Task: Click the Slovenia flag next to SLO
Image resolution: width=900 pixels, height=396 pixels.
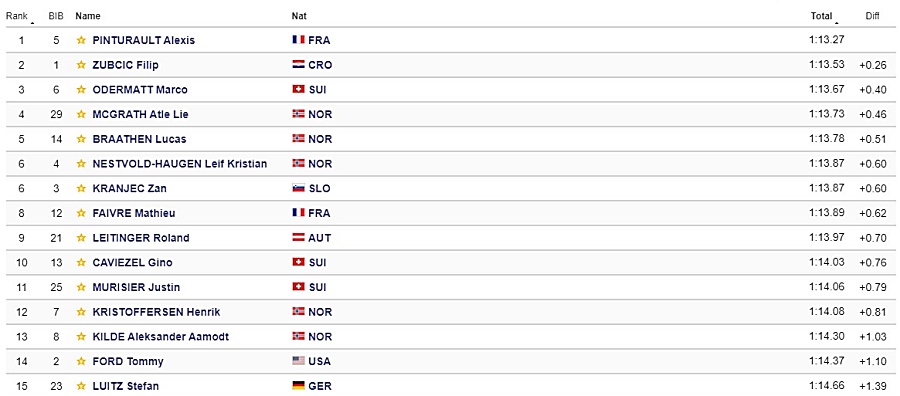Action: click(x=298, y=188)
